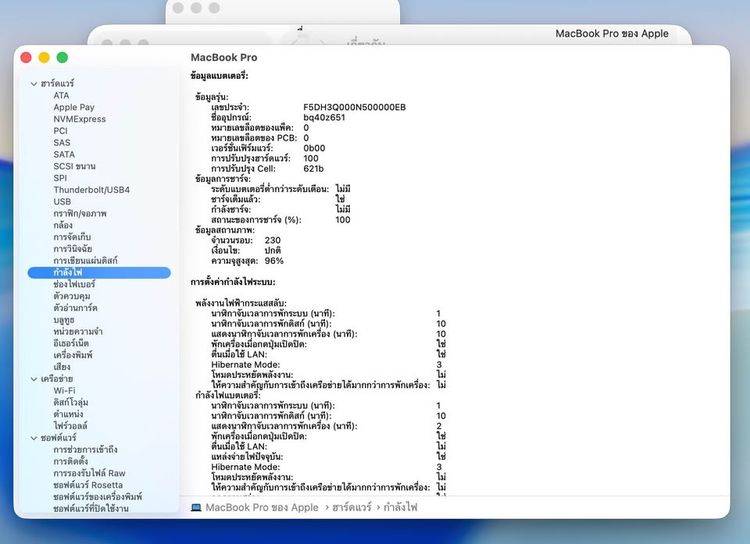Click the พลังงานไฟฟ้ากระแสสลับ label
Viewport: 750px width, 544px height.
pos(241,303)
